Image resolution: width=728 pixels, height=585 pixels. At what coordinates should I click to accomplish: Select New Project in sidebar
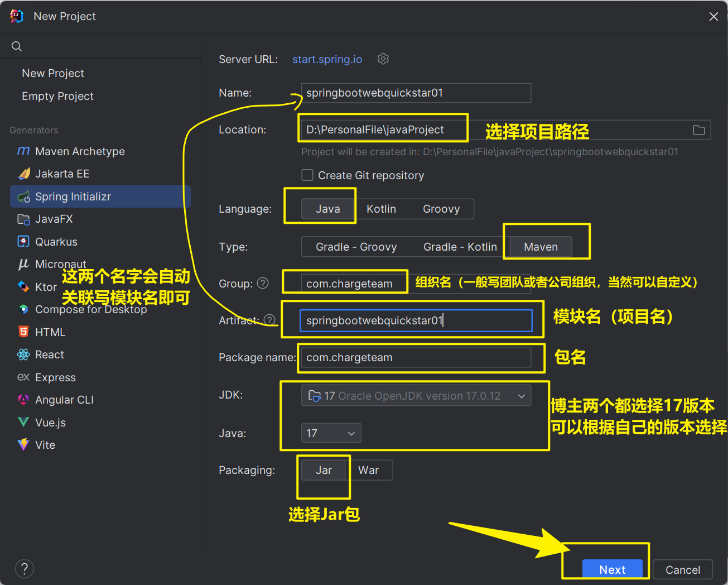tap(53, 73)
